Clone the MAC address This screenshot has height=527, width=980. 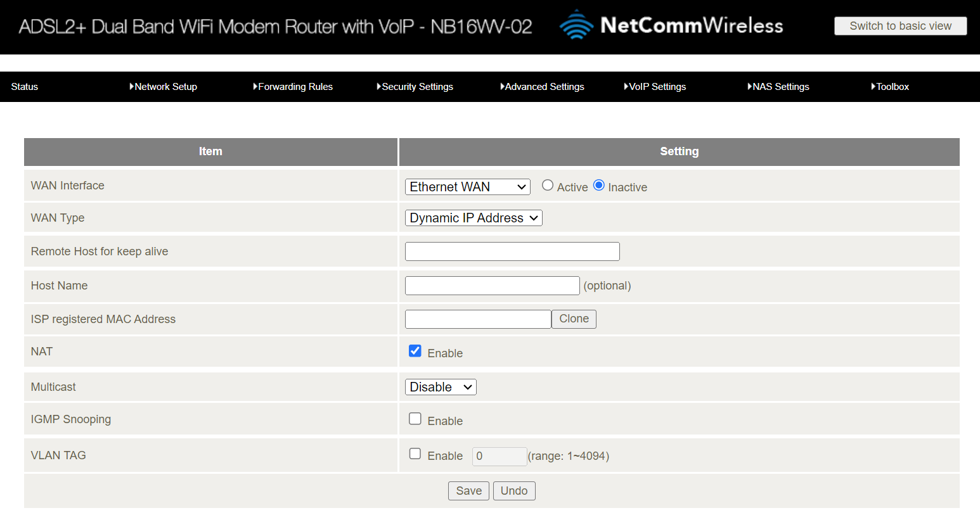pyautogui.click(x=574, y=319)
